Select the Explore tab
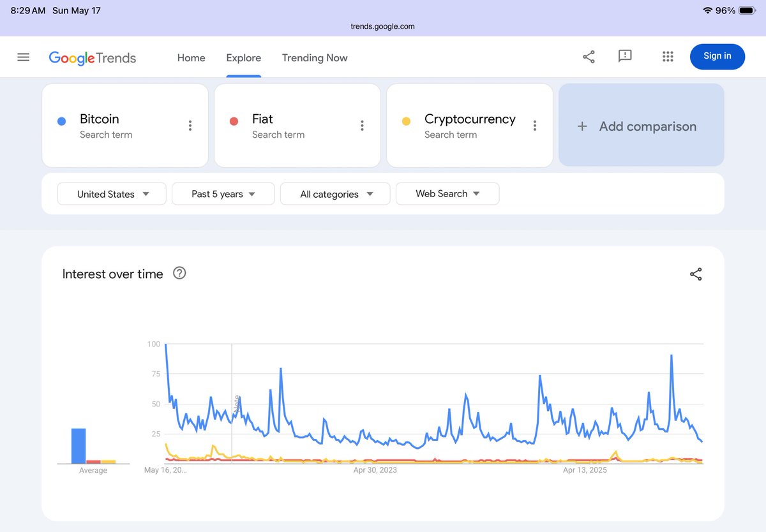This screenshot has width=766, height=532. point(243,57)
